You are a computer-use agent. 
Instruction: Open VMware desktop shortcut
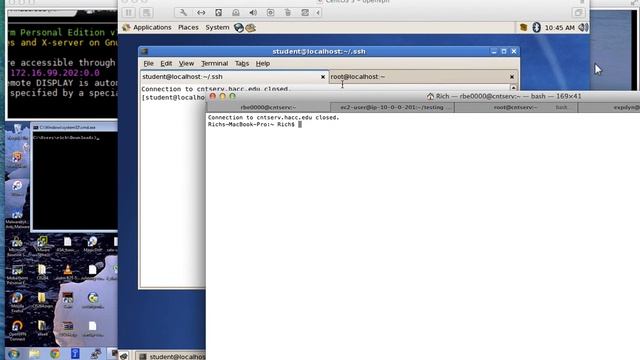(x=42, y=245)
